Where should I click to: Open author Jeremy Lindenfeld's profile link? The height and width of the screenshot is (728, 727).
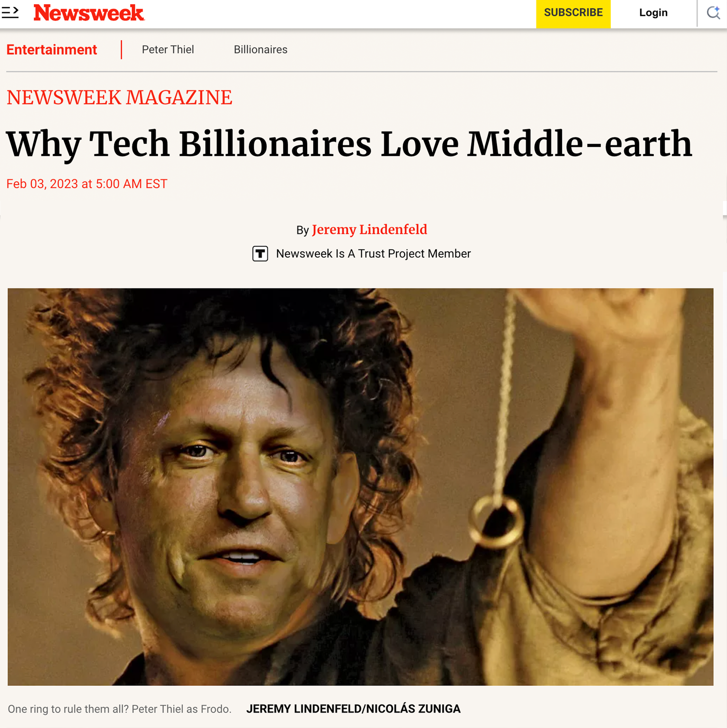click(x=369, y=229)
